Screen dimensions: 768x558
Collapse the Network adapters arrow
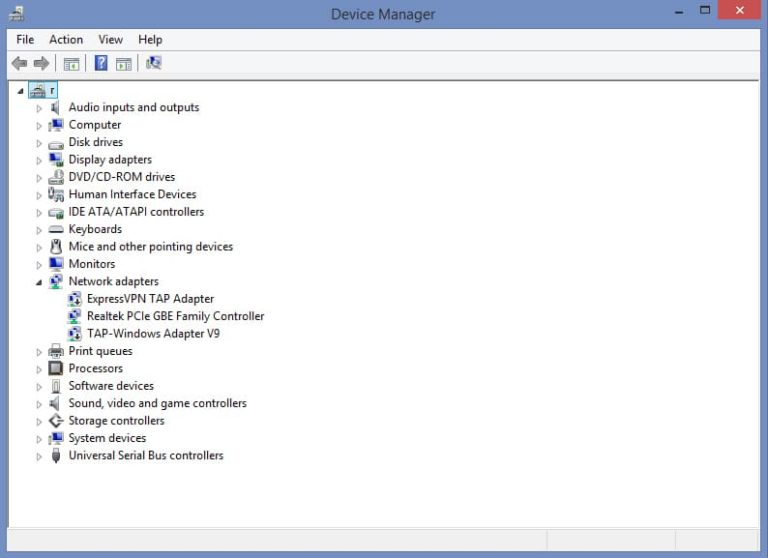39,282
